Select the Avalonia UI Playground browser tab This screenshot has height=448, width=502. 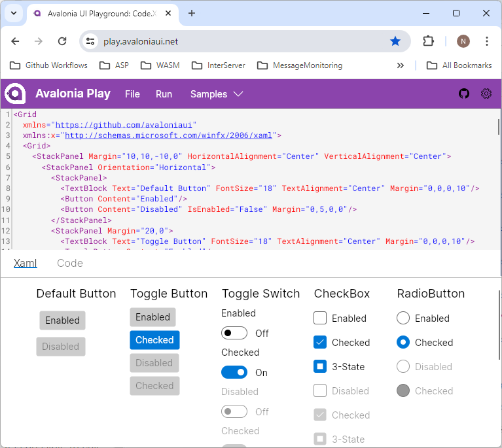[103, 14]
